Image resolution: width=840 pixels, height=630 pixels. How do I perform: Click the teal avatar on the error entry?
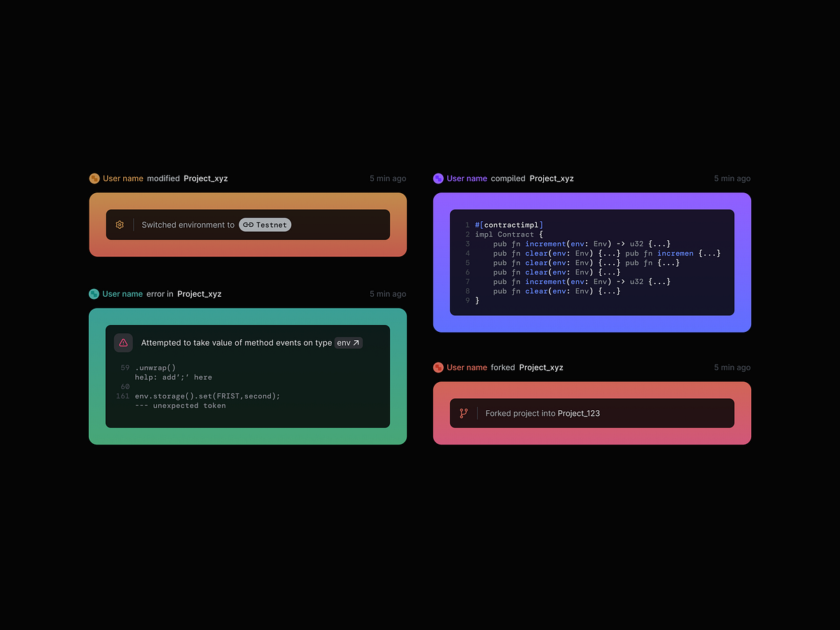[94, 294]
